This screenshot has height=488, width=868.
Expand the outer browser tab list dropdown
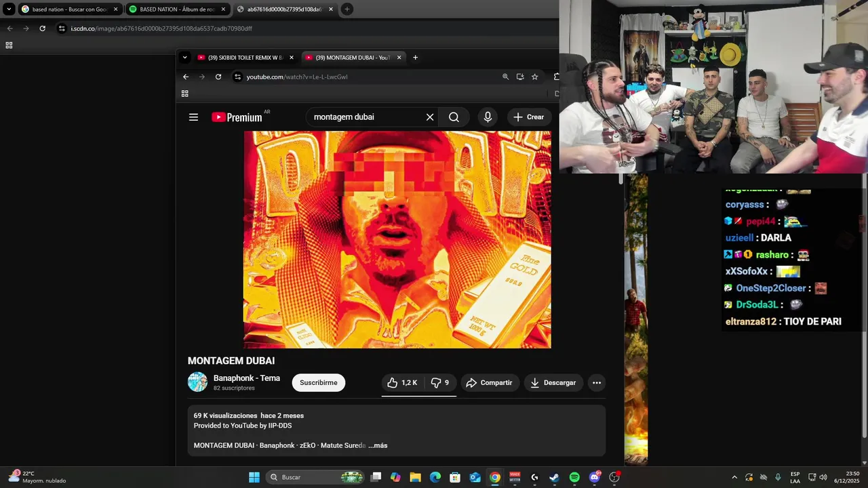click(9, 9)
